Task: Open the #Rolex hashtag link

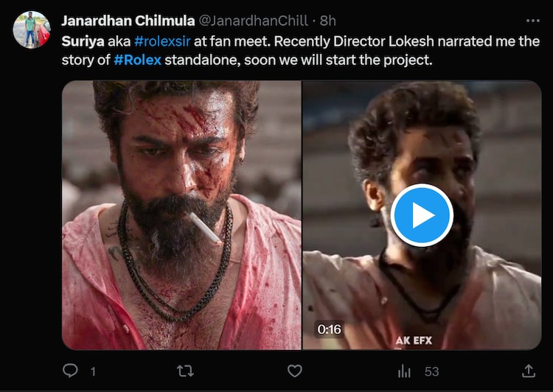Action: [138, 59]
